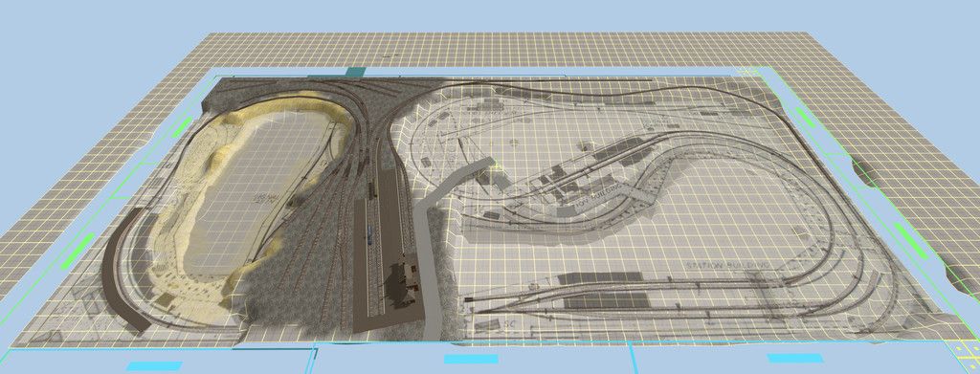This screenshot has height=374, width=980.
Task: Select the blue train on the platform track
Action: [370, 236]
